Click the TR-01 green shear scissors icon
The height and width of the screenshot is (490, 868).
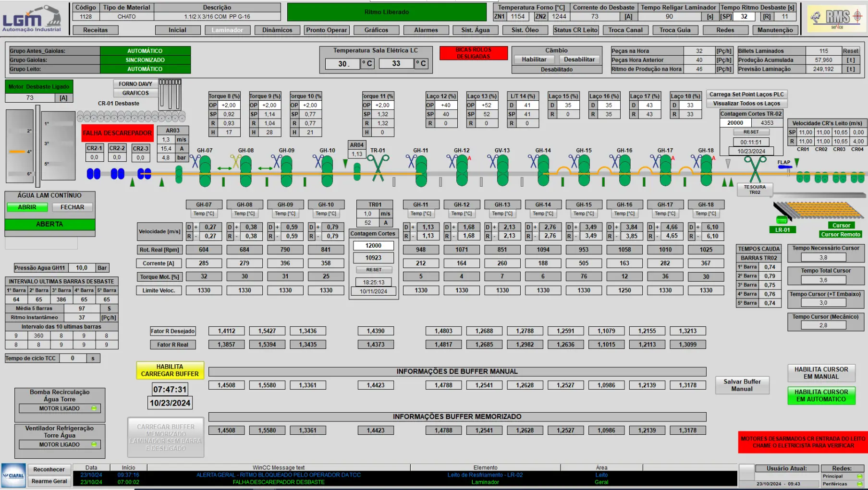click(378, 168)
